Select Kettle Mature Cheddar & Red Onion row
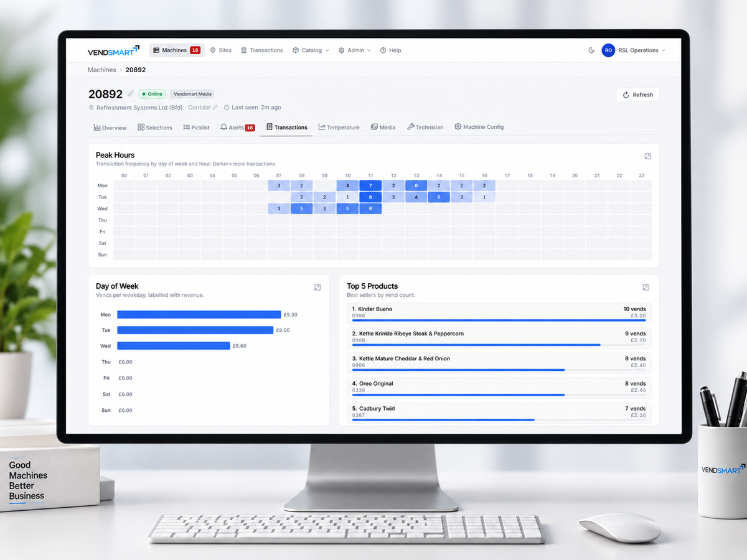The image size is (747, 560). point(499,362)
